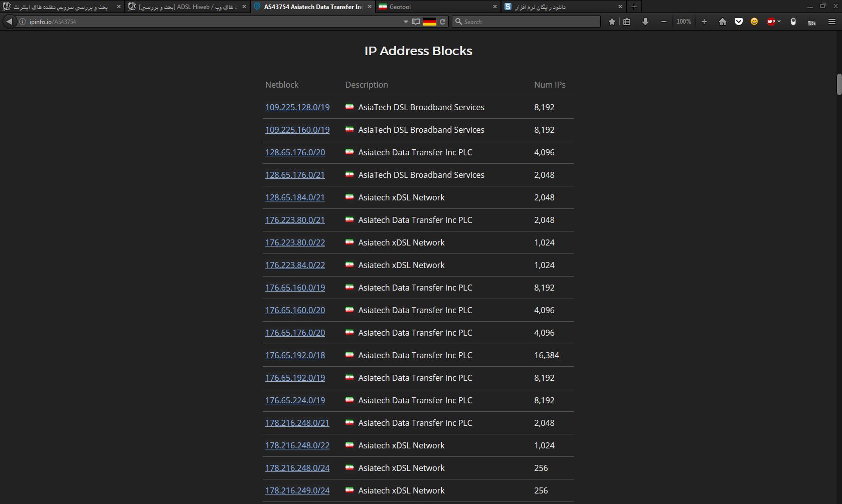Go to the browser home page

pyautogui.click(x=723, y=22)
